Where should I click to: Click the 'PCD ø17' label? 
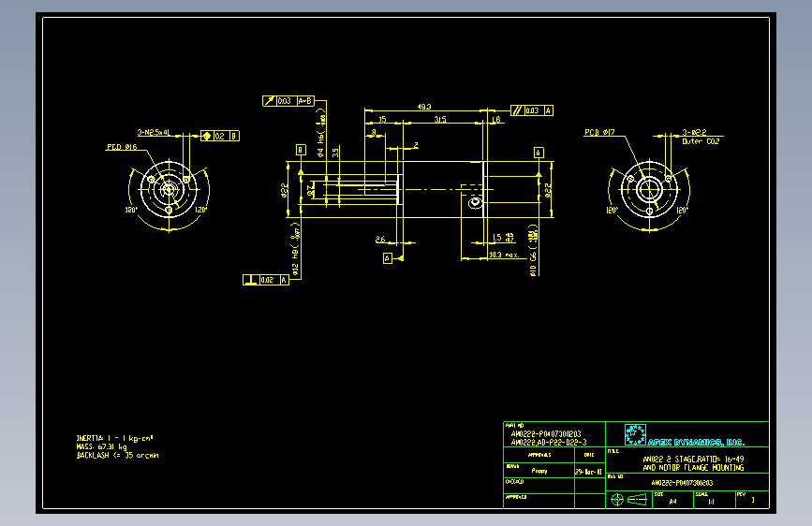tap(599, 133)
